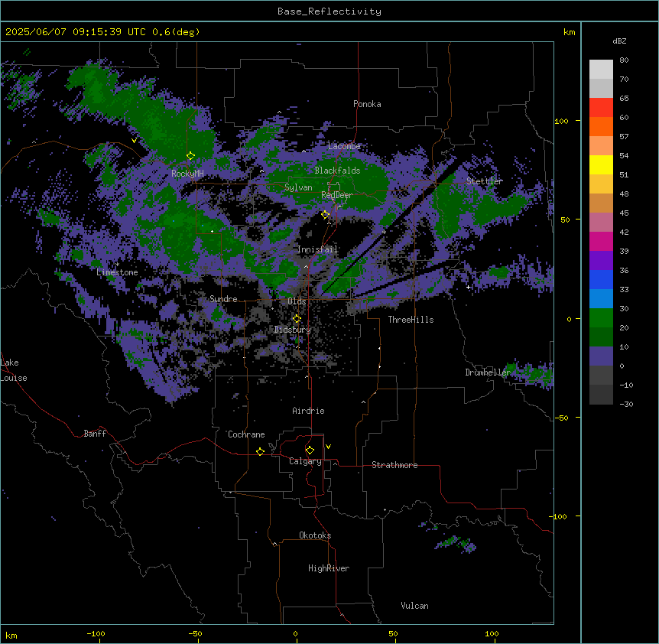Click the asterisk marker above Limestone
Image resolution: width=659 pixels, height=644 pixels.
click(117, 265)
